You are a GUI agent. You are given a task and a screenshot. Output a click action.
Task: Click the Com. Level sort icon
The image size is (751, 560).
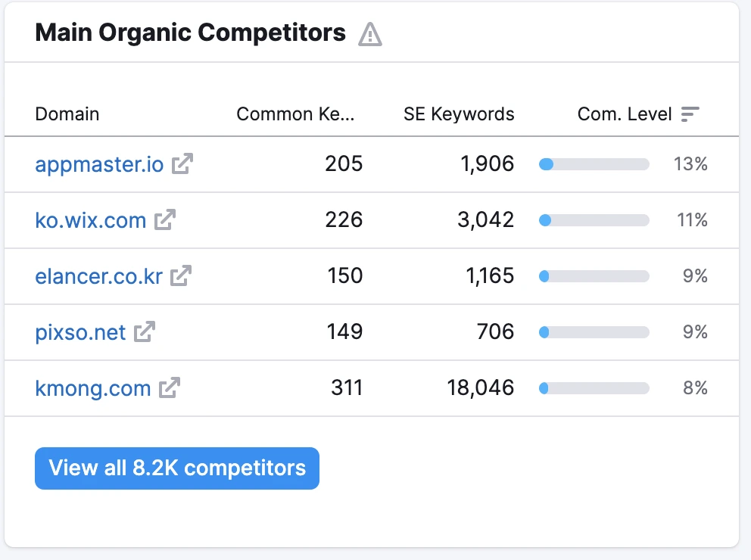pyautogui.click(x=690, y=114)
